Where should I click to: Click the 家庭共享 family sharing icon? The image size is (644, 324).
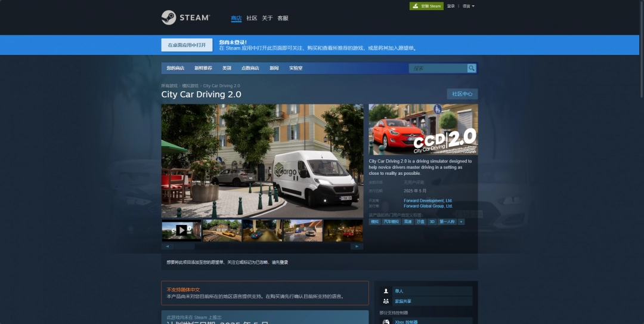(386, 301)
